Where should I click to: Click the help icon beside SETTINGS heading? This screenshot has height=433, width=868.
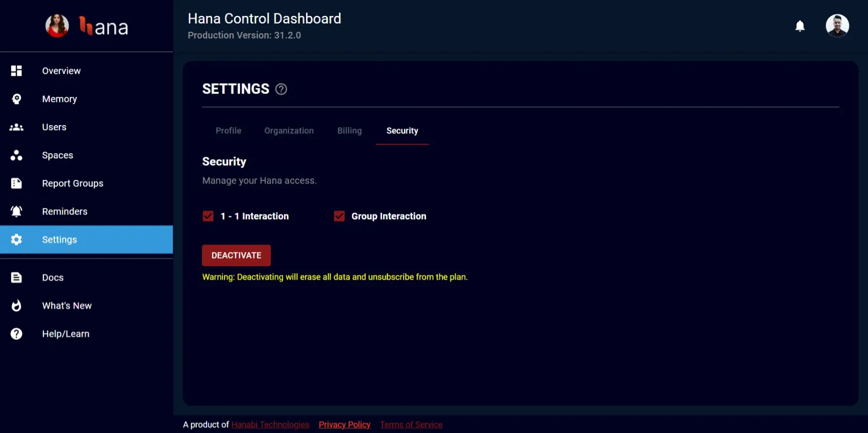click(x=281, y=89)
